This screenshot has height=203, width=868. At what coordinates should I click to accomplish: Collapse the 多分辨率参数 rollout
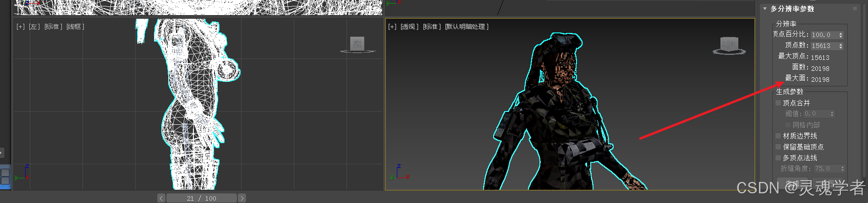click(x=764, y=9)
